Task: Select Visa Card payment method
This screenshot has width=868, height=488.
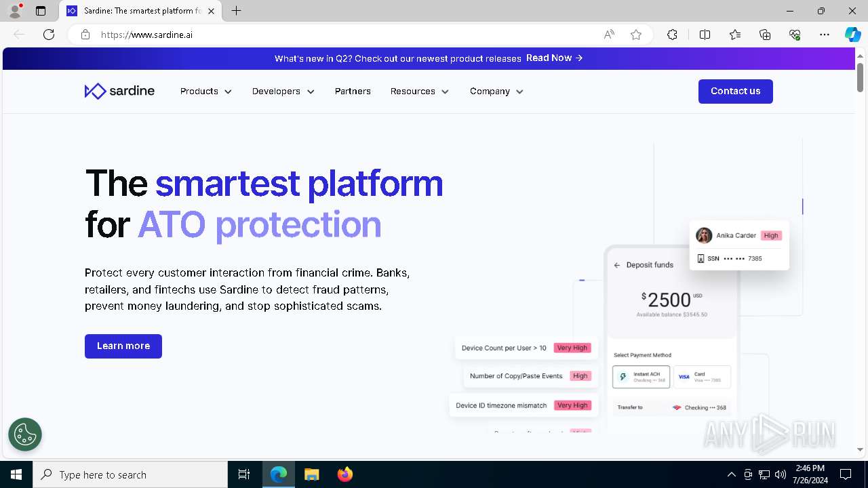Action: coord(702,377)
